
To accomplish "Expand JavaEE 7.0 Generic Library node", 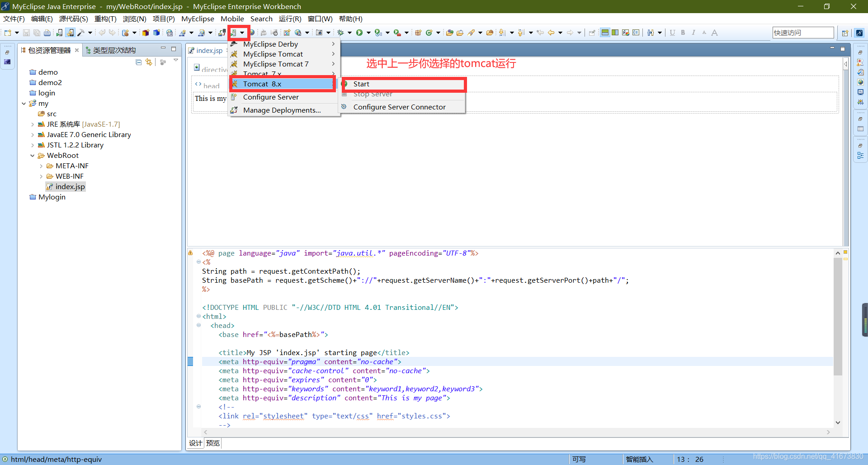I will [x=32, y=135].
